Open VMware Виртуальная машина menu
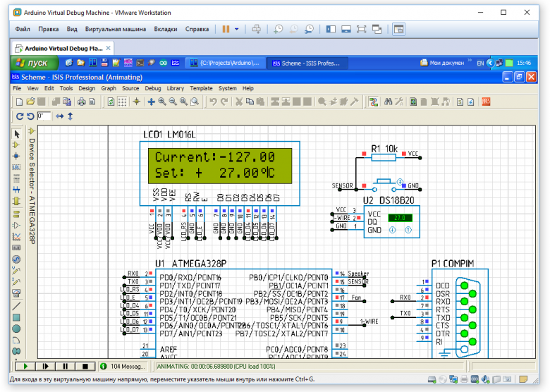Viewport: 550px width, 392px height. click(116, 29)
